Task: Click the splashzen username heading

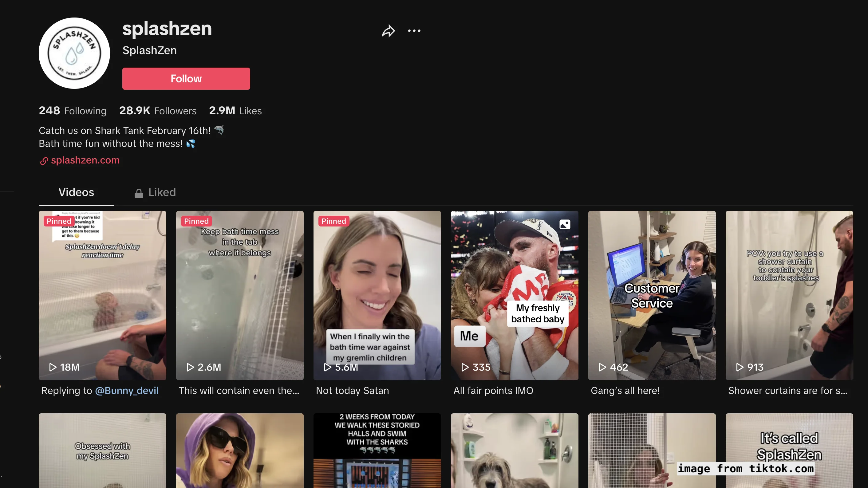Action: 167,29
